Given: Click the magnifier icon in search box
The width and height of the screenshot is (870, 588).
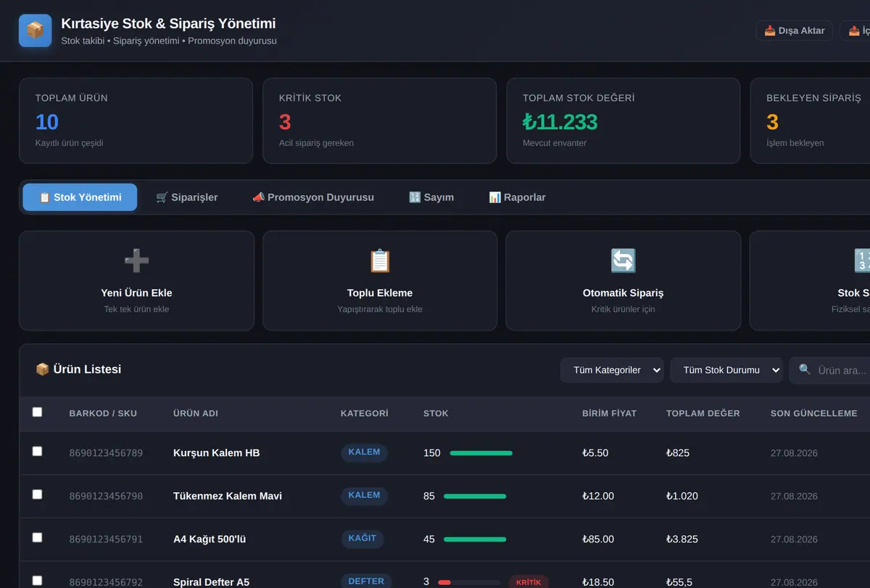Looking at the screenshot, I should coord(805,370).
